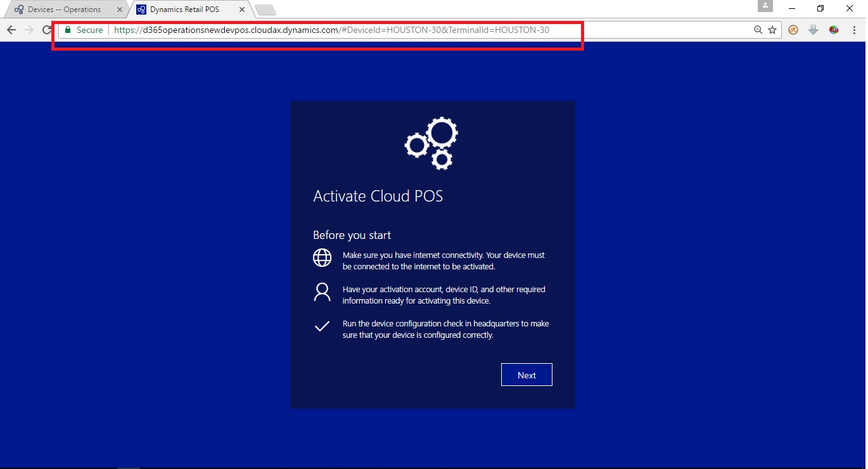Click the device configuration check text
This screenshot has height=469, width=868.
[445, 329]
